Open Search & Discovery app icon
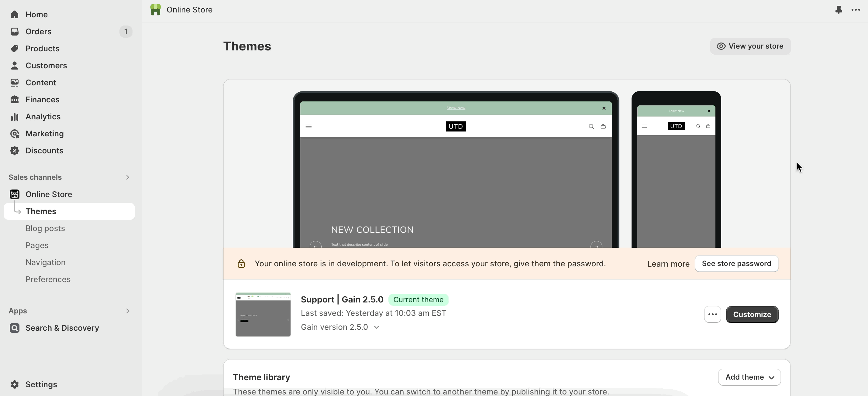Viewport: 868px width, 396px height. coord(15,328)
